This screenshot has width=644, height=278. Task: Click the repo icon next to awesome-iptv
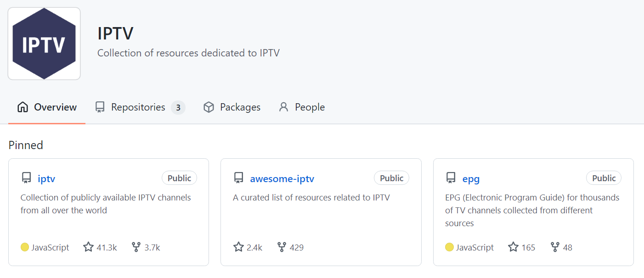[x=239, y=178]
